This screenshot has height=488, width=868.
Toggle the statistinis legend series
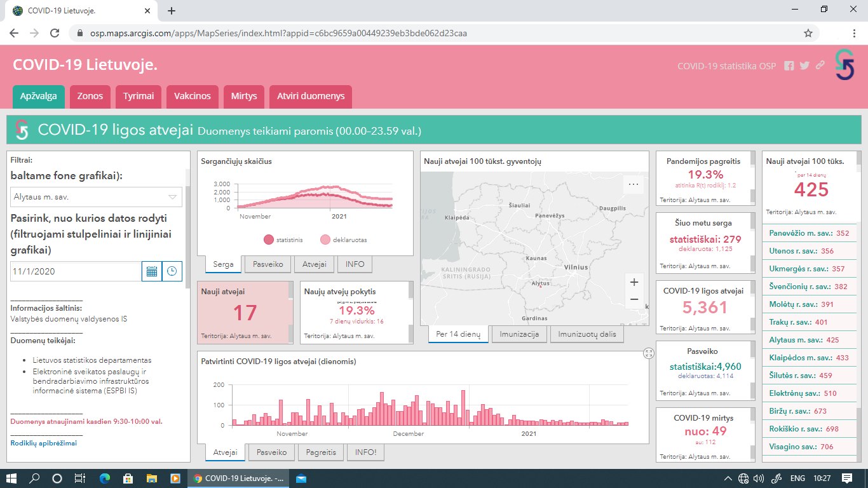[x=283, y=240]
